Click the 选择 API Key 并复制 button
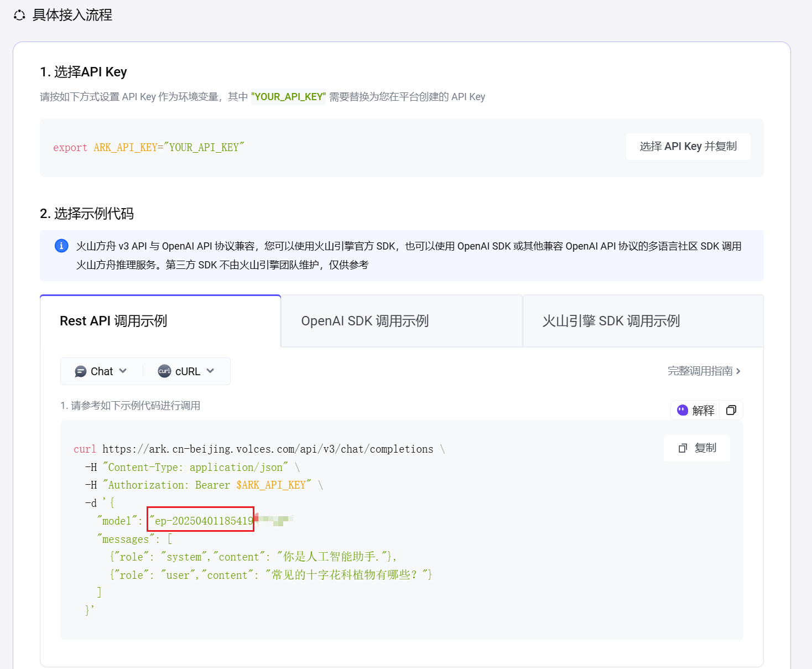This screenshot has width=812, height=669. pyautogui.click(x=688, y=147)
